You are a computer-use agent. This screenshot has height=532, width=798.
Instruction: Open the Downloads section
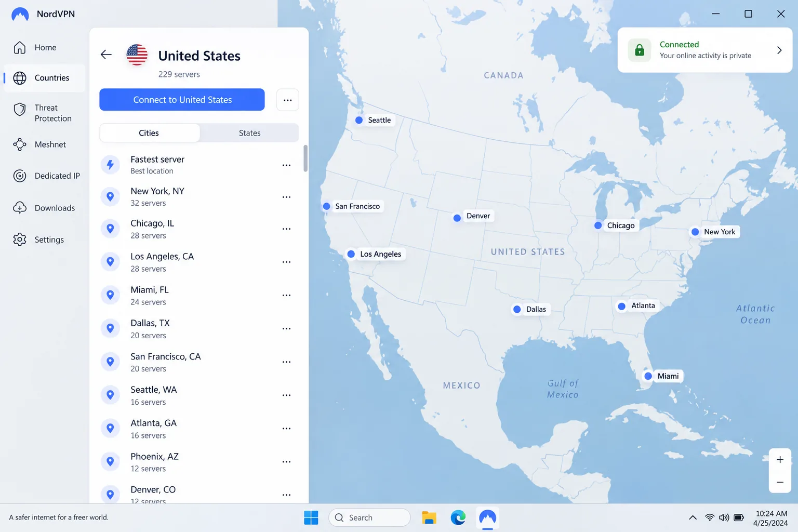pos(44,208)
